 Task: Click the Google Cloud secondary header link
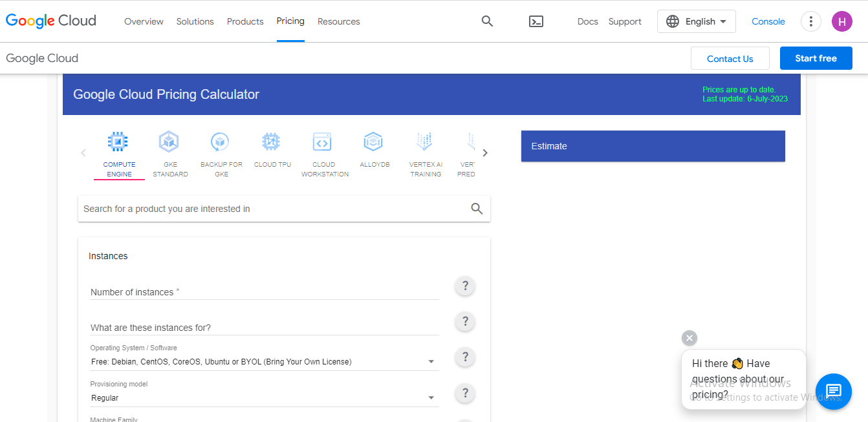click(42, 58)
